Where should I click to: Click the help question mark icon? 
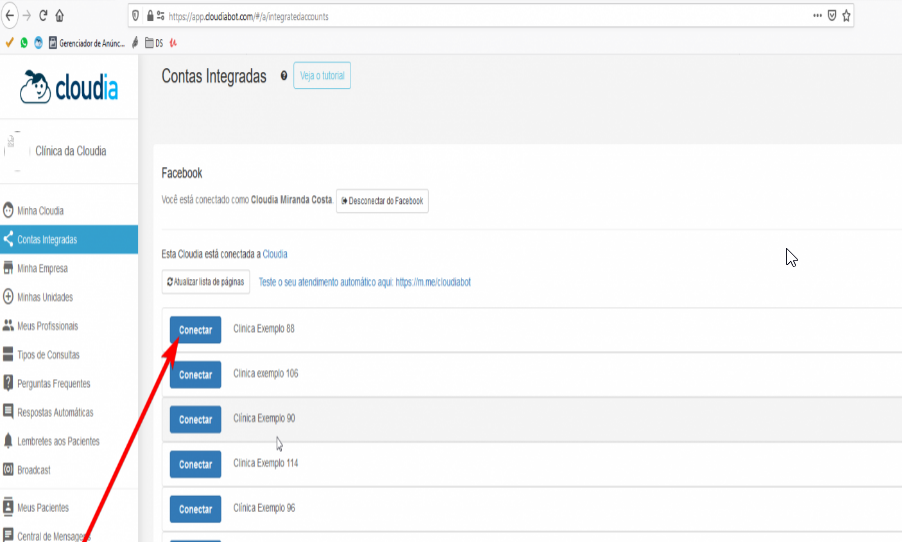(284, 75)
